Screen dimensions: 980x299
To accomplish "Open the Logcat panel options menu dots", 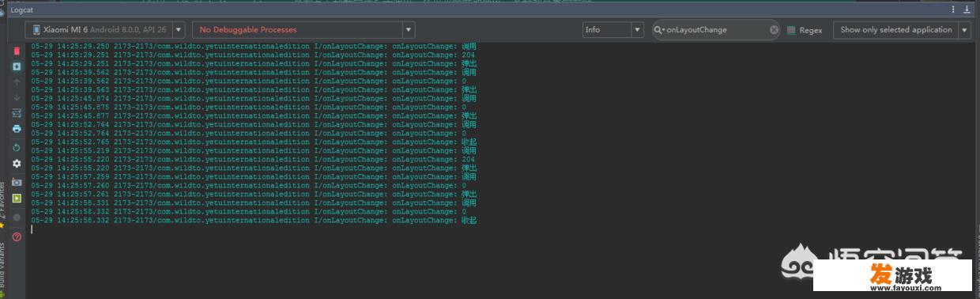I will pos(954,9).
